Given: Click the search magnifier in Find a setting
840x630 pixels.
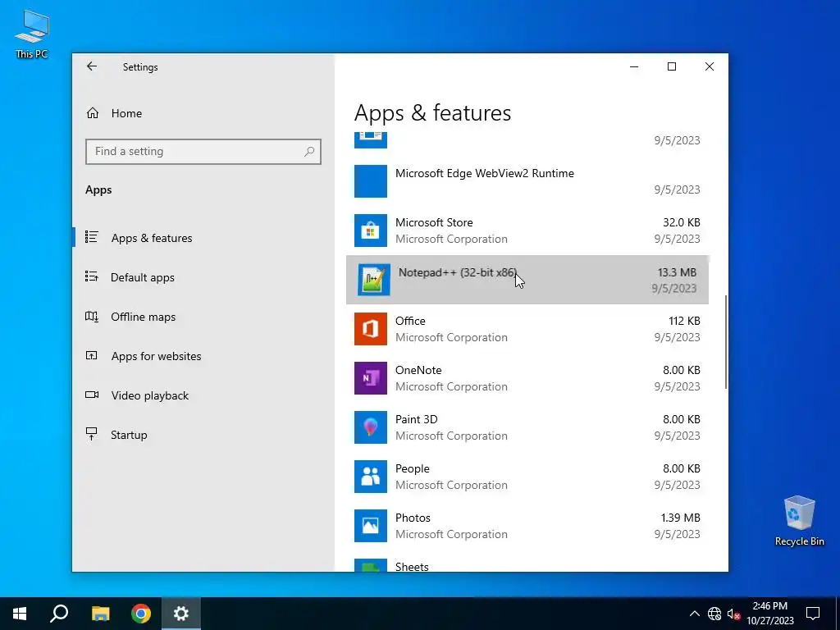Looking at the screenshot, I should coord(309,152).
